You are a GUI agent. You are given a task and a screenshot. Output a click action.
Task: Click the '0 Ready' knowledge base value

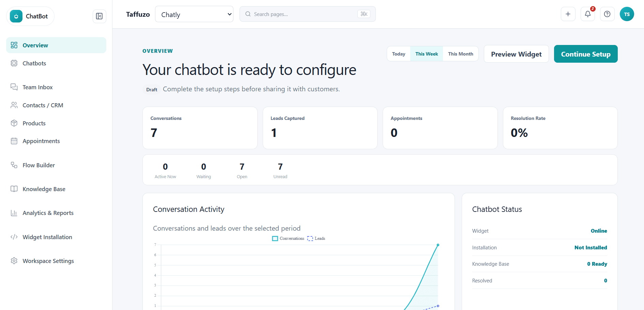[x=597, y=264]
